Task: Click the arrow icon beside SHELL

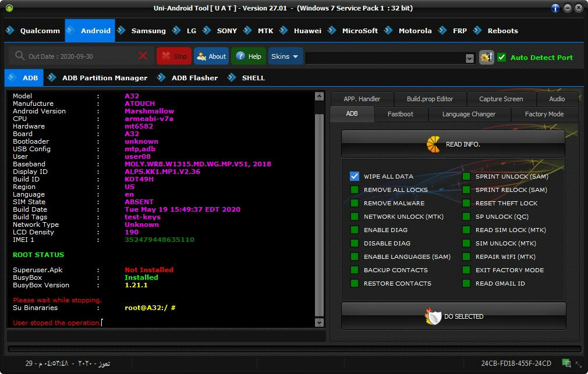Action: tap(232, 77)
